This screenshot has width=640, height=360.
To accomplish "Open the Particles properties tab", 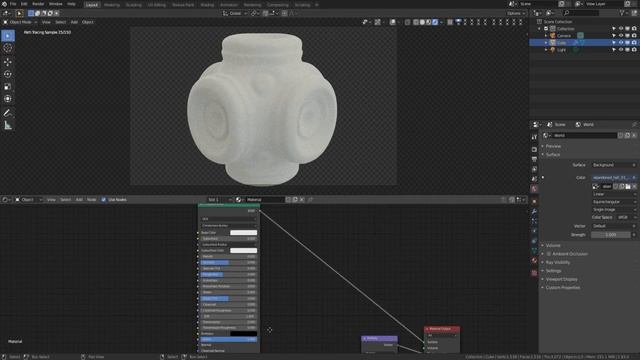I will 534,221.
